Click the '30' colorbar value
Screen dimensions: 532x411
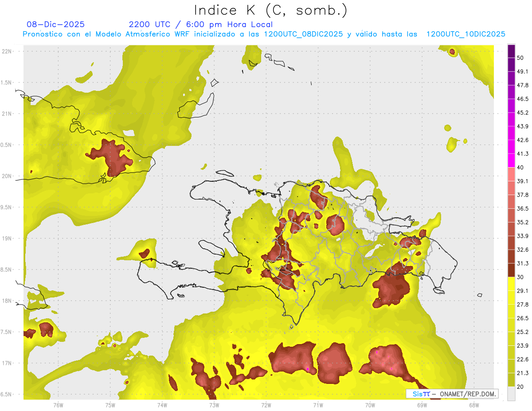pos(520,277)
